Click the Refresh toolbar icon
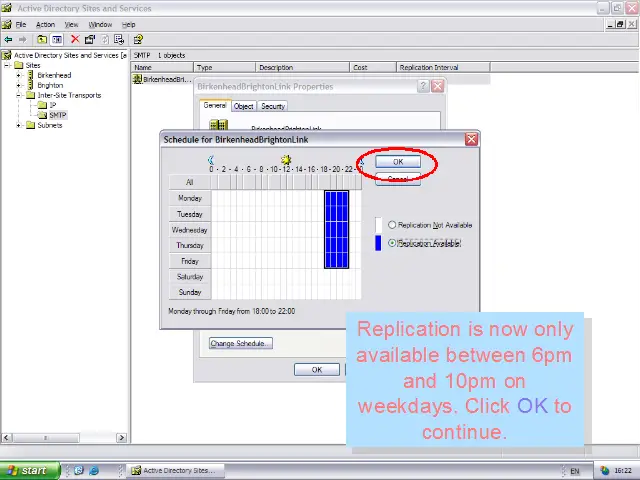This screenshot has width=640, height=480. [105, 40]
